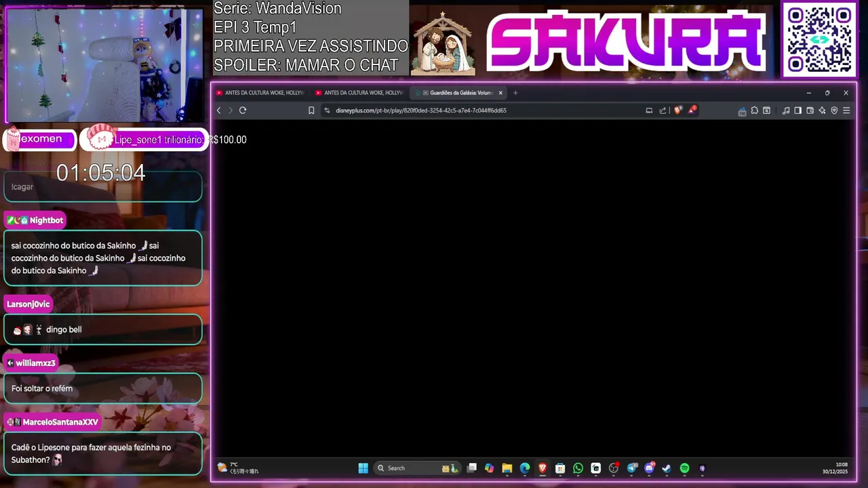Click the 01:05:04 timer text

(x=100, y=173)
